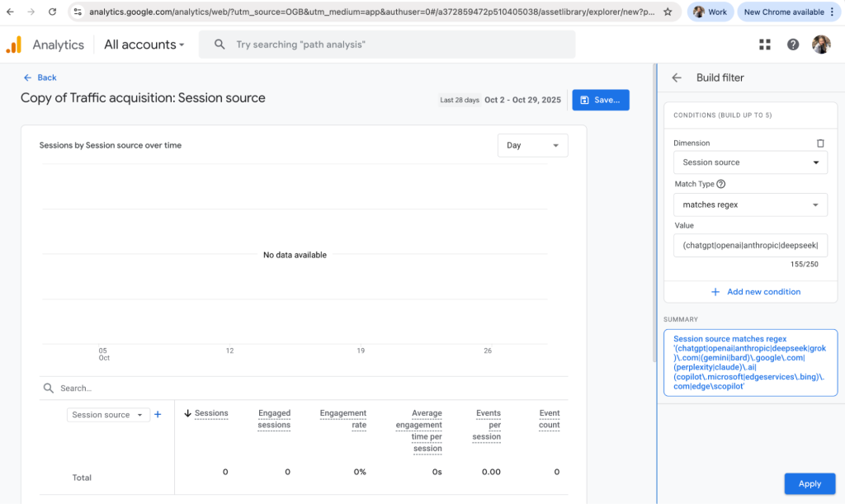Sort table by Sessions column header
Viewport: 845px width, 504px height.
[x=211, y=413]
